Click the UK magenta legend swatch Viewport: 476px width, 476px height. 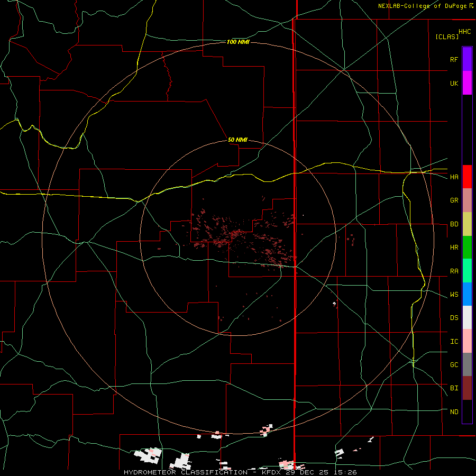point(467,83)
